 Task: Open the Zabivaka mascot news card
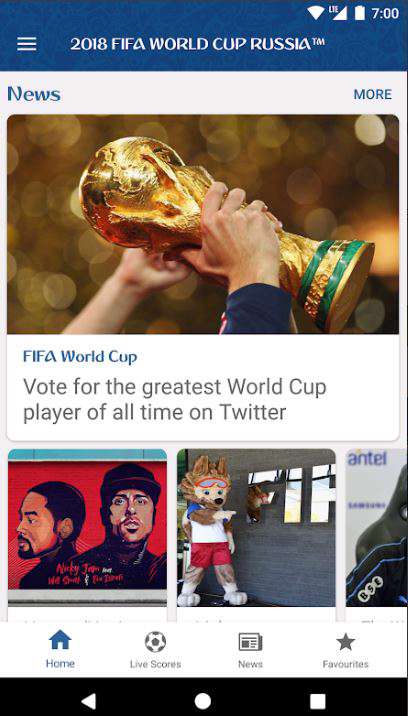tap(256, 528)
